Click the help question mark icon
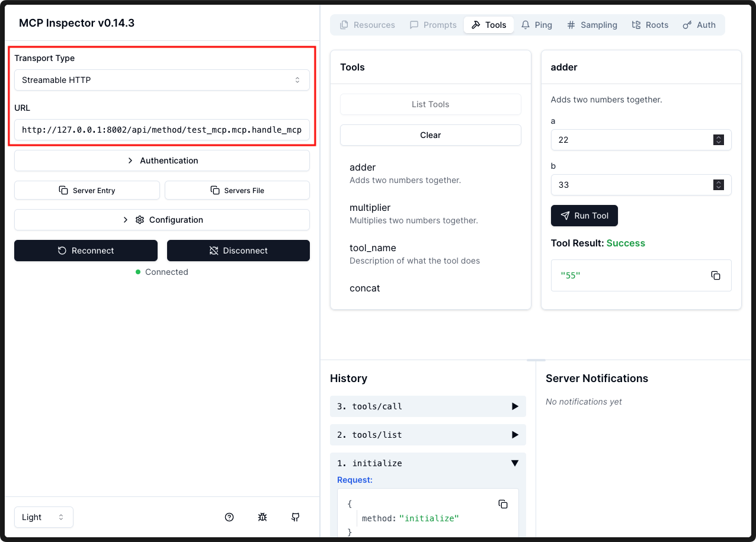Viewport: 756px width, 542px height. [x=229, y=517]
